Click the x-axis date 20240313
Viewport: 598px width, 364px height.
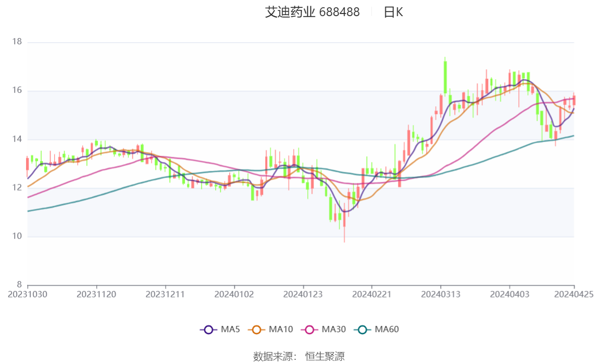441,294
